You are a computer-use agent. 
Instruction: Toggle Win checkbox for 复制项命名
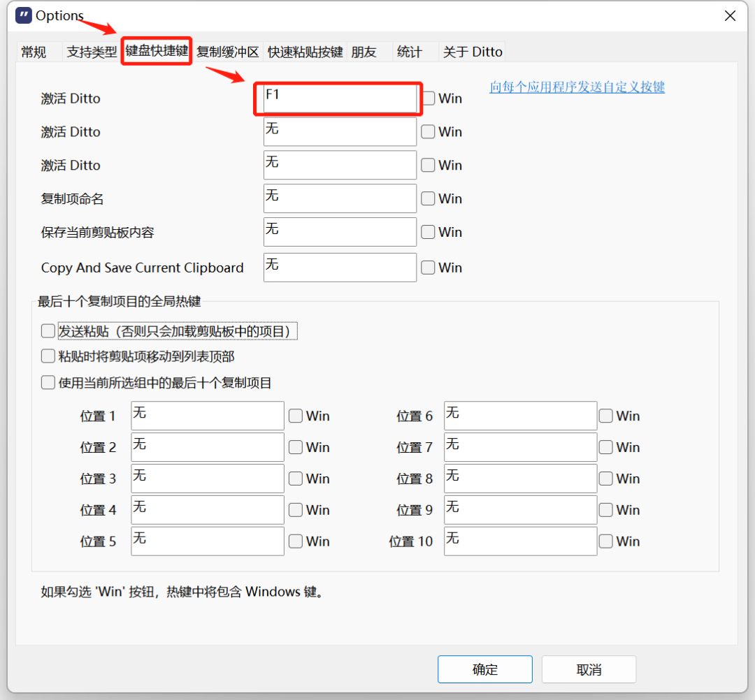[x=428, y=198]
